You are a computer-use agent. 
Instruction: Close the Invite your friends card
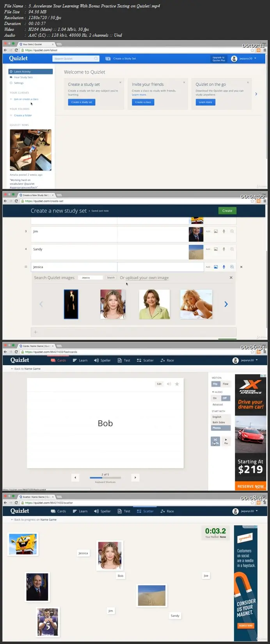point(184,82)
